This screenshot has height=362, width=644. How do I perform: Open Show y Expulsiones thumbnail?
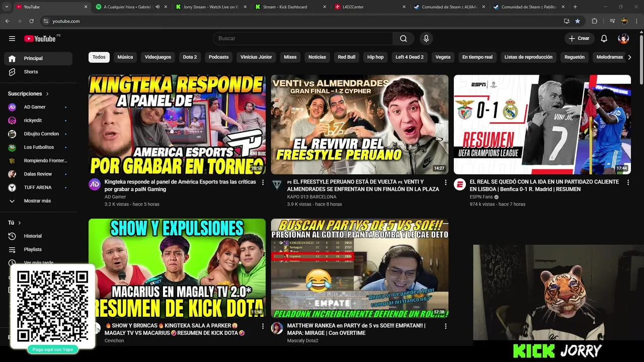click(x=177, y=268)
